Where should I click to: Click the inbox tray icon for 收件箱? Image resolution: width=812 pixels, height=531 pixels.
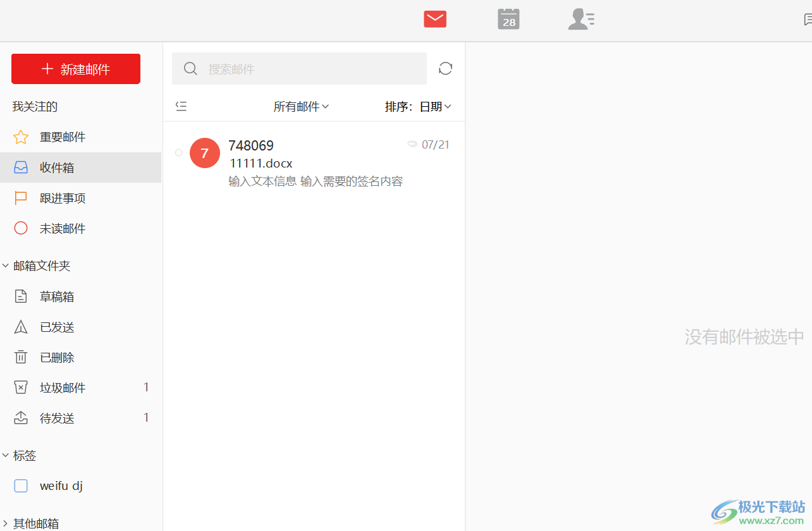[x=21, y=168]
